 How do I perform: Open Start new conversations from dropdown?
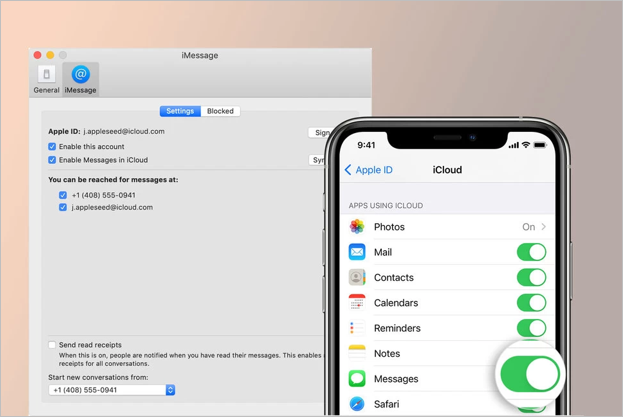(170, 390)
